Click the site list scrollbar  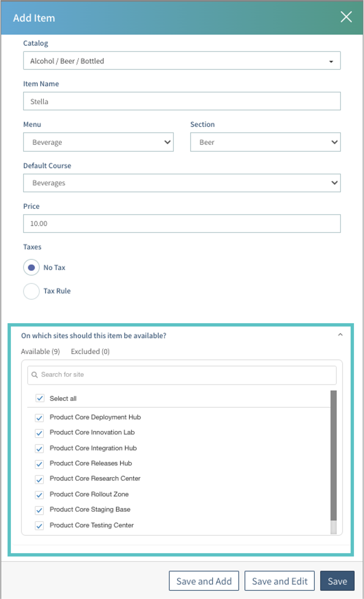333,454
